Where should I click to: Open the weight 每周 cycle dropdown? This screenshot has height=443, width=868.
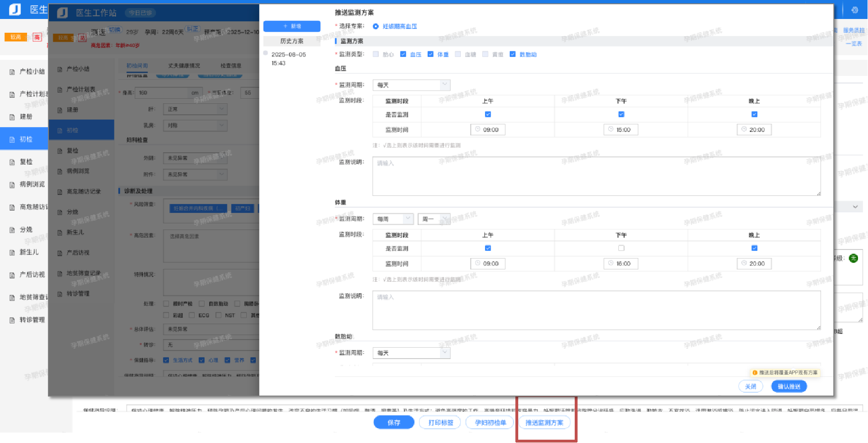(x=393, y=219)
